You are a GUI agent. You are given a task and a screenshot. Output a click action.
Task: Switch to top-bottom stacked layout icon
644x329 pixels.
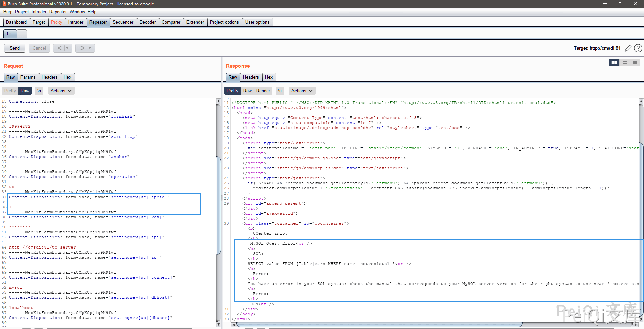tap(625, 63)
